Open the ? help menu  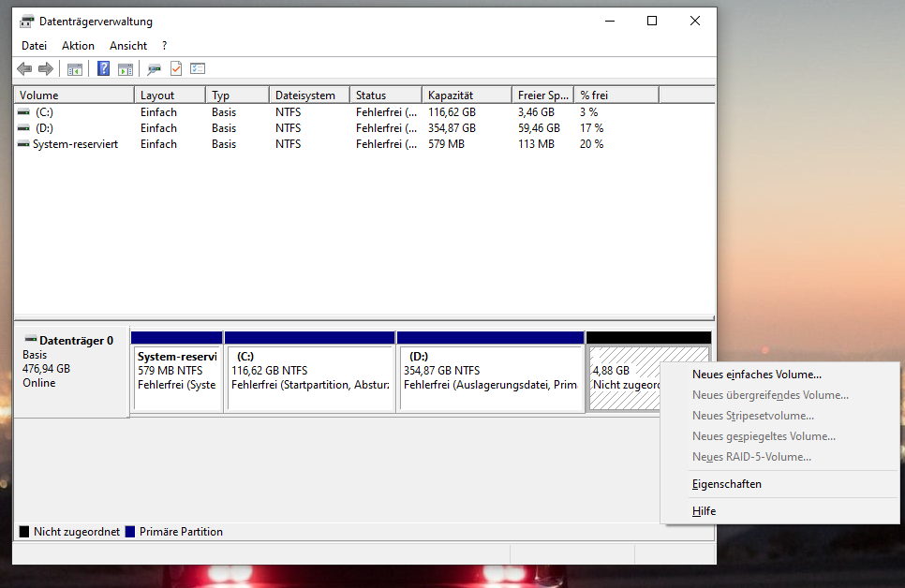point(165,46)
